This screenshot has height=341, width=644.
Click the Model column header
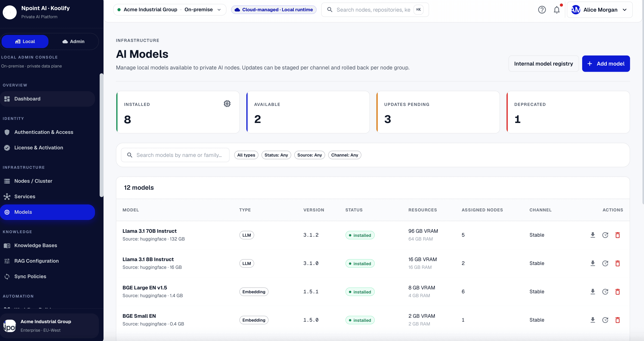pyautogui.click(x=131, y=210)
